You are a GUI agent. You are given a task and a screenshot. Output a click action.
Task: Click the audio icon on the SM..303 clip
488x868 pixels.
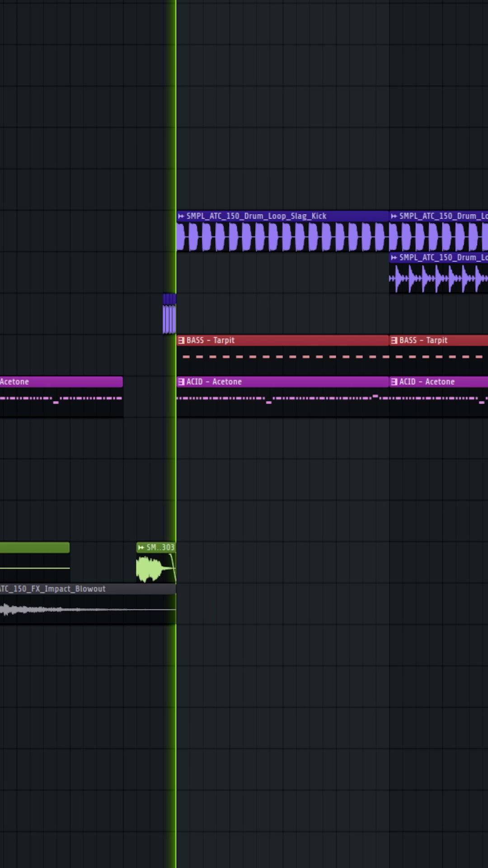coord(141,547)
